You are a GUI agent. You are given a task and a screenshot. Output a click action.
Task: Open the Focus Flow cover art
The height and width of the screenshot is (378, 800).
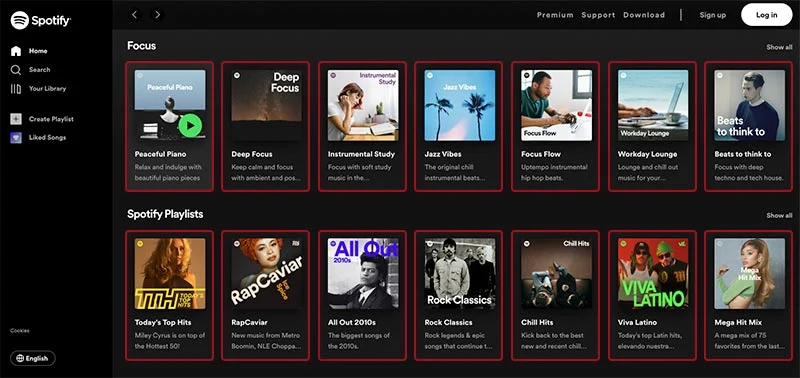click(556, 105)
